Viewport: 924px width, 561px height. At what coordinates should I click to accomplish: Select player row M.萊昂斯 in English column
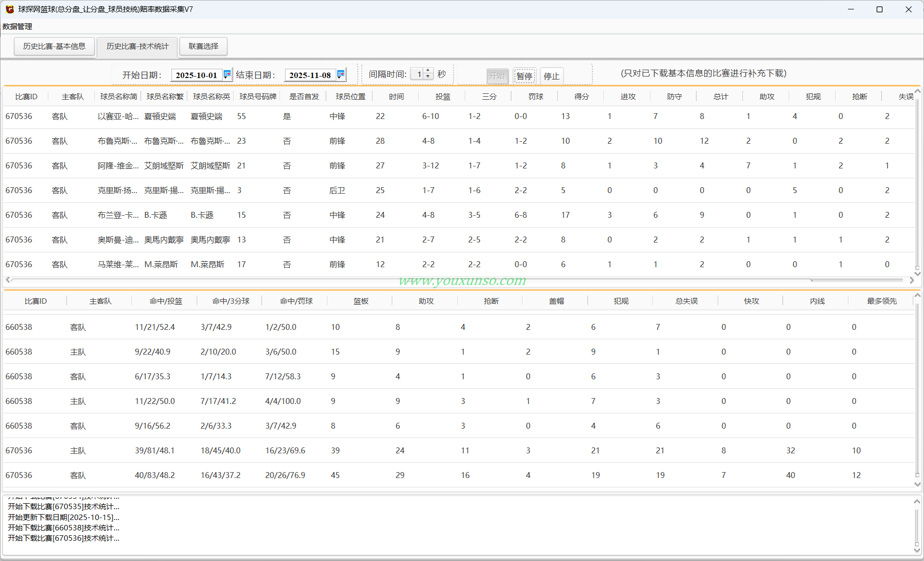coord(207,265)
